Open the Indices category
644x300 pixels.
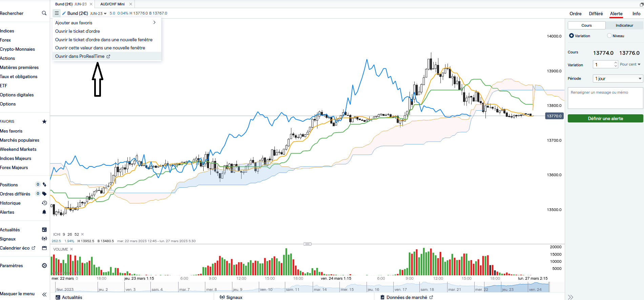coord(7,31)
